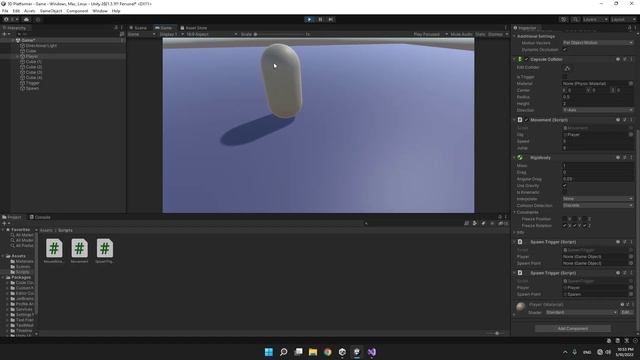The image size is (640, 360).
Task: Toggle Movement script enabled checkbox
Action: pos(527,120)
